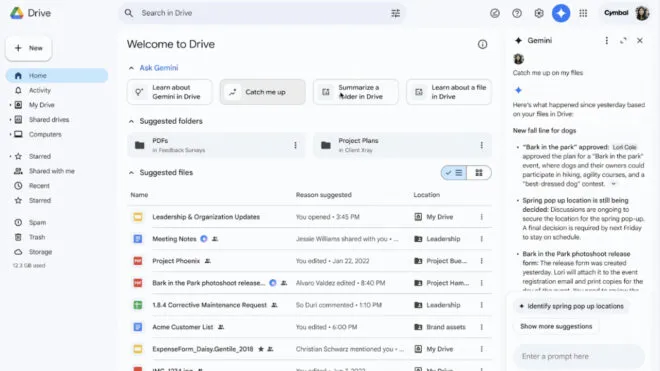The height and width of the screenshot is (371, 660).
Task: Click the Lori Cole name chip
Action: 624,147
